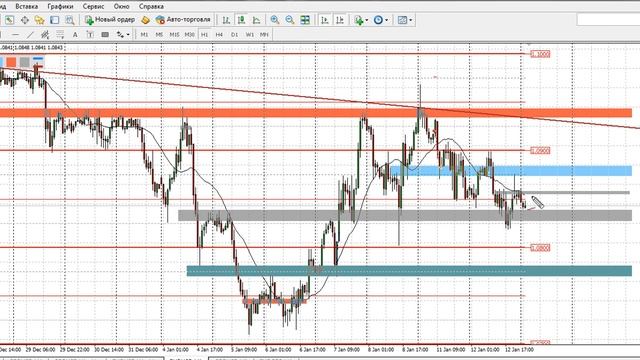Image resolution: width=640 pixels, height=360 pixels.
Task: Open the Сервис menu
Action: (93, 7)
